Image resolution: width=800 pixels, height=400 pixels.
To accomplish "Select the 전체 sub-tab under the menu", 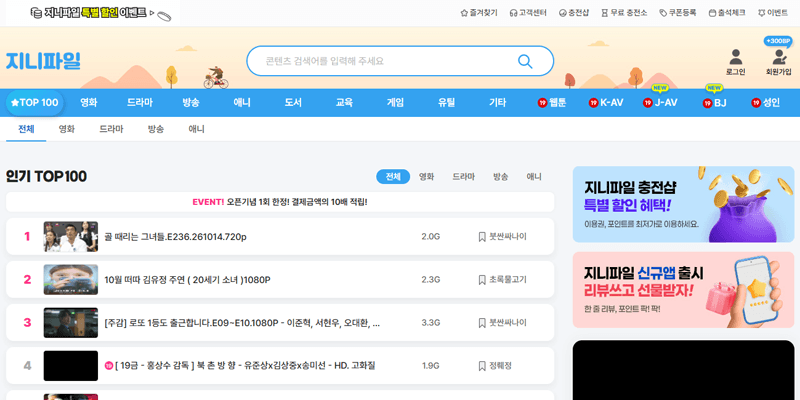I will point(26,129).
